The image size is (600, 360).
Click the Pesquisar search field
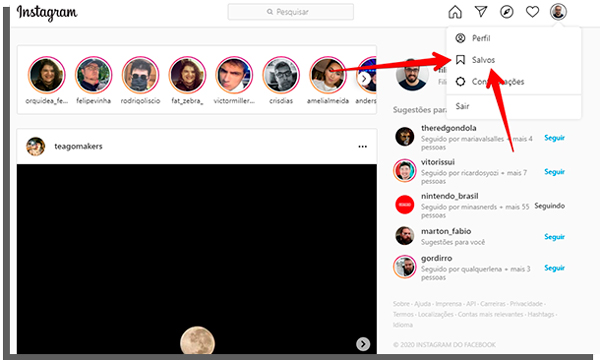point(290,12)
